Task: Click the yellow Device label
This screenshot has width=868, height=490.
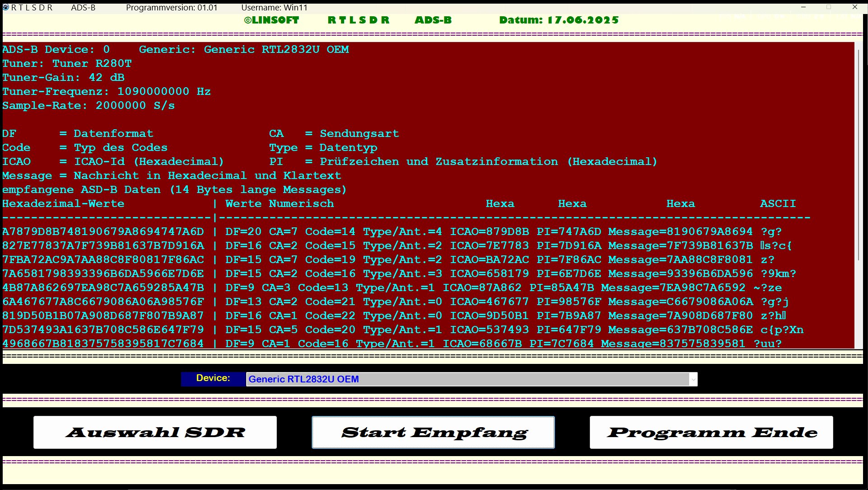Action: coord(213,378)
